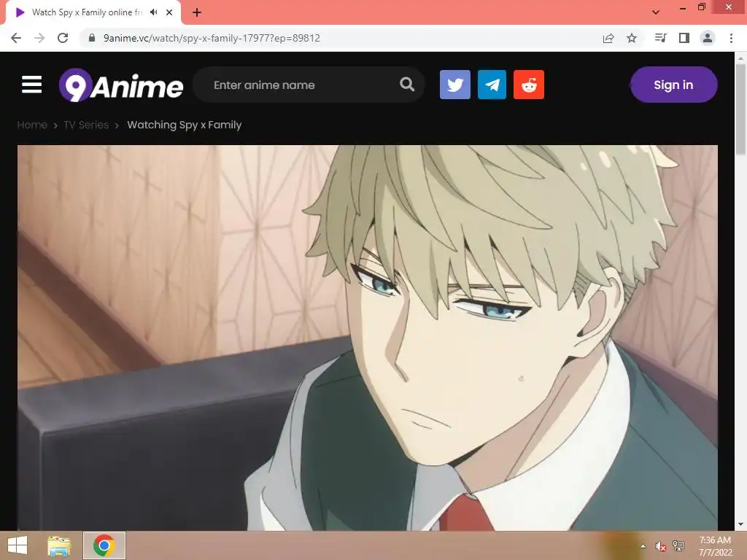The image size is (747, 560).
Task: Open the hamburger menu on 9Anime
Action: click(x=31, y=85)
